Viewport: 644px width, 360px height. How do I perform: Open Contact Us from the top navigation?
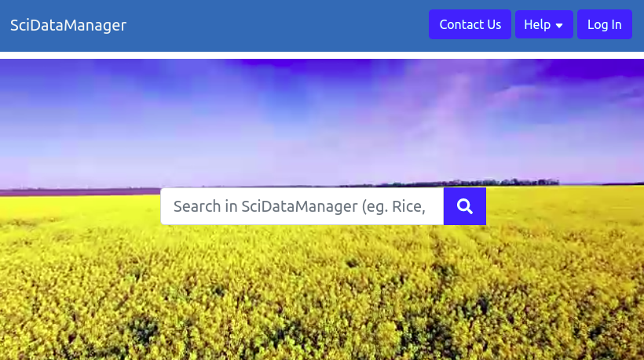470,24
